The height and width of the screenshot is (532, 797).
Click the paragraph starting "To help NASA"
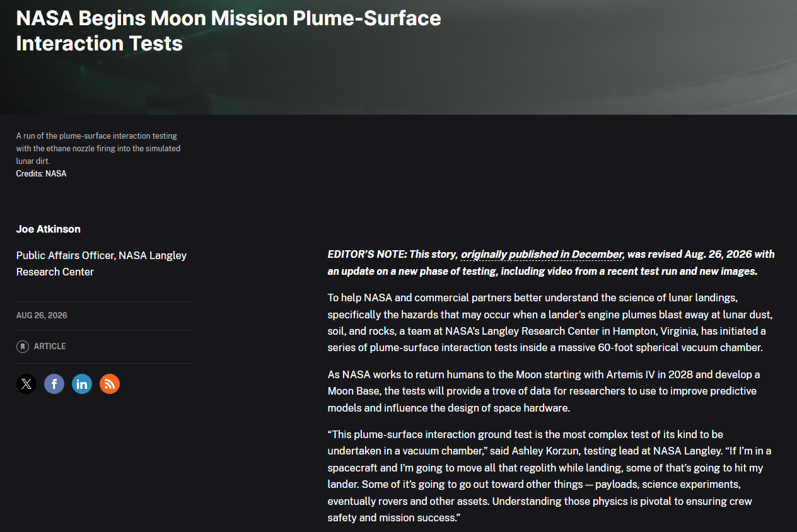tap(547, 322)
